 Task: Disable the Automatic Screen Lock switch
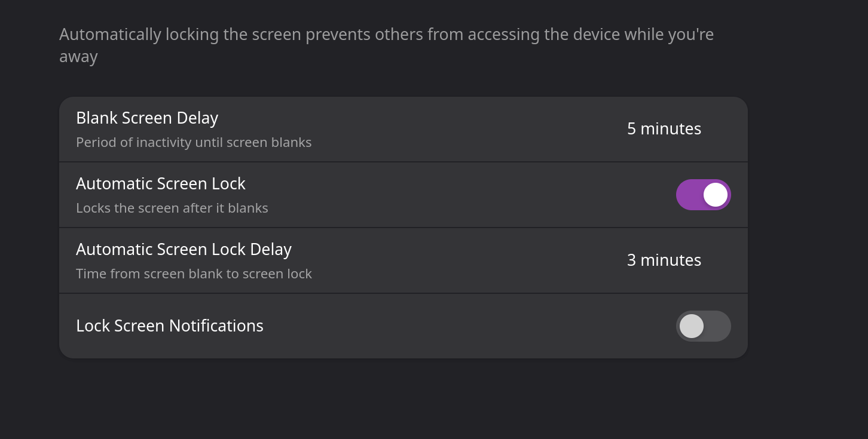[703, 195]
